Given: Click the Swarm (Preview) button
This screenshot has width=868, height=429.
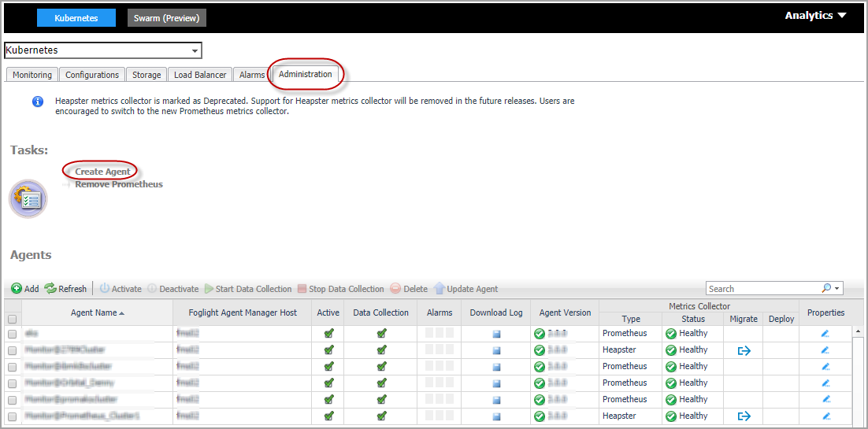Looking at the screenshot, I should pos(167,18).
